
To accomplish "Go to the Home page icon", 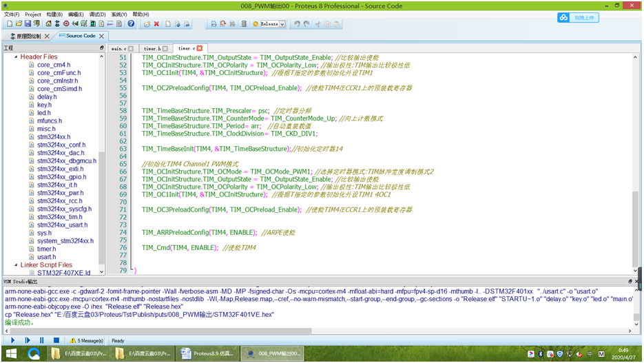I will [x=48, y=24].
